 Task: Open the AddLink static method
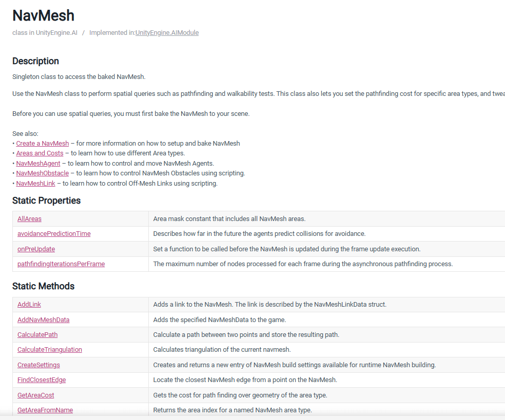(29, 305)
